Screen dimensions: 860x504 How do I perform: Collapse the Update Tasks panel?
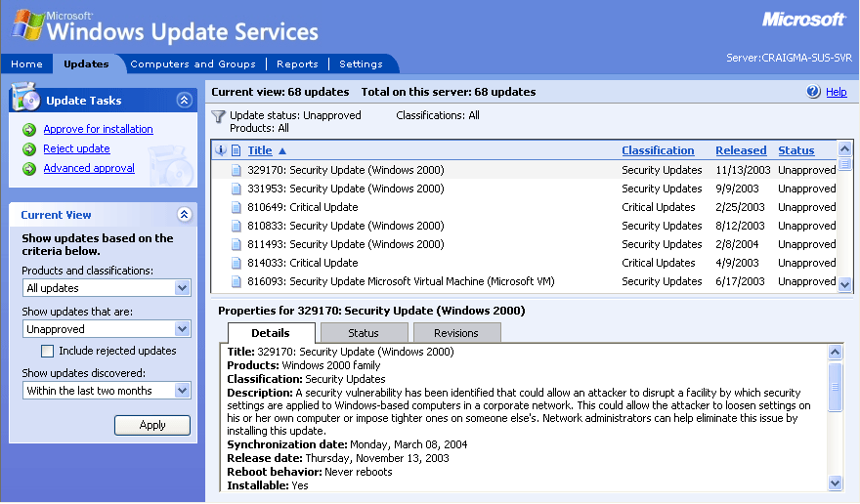click(x=185, y=101)
